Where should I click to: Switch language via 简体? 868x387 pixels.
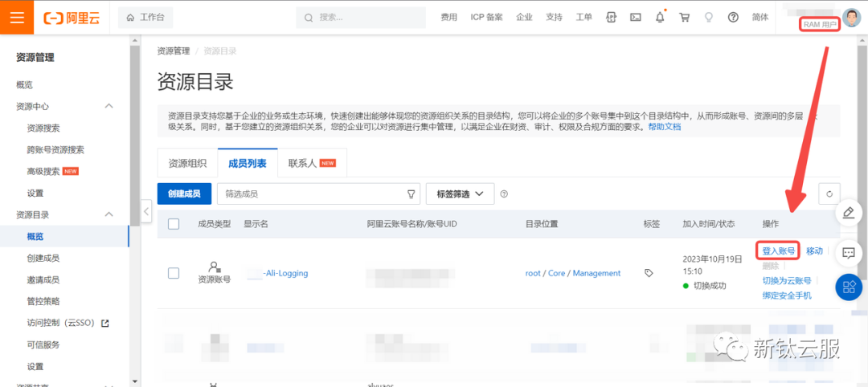click(x=760, y=17)
